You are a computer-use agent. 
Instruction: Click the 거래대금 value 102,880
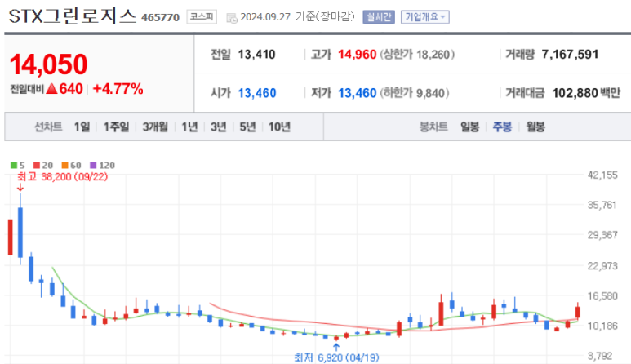(575, 93)
